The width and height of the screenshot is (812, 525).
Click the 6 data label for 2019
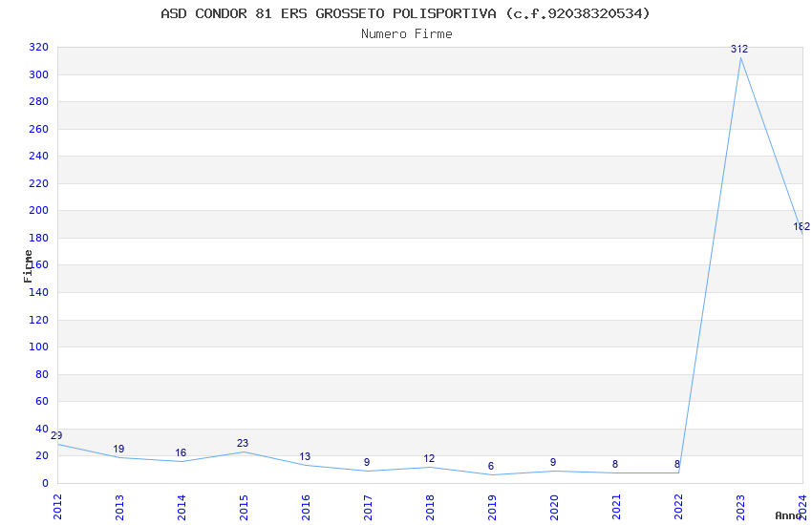[491, 467]
